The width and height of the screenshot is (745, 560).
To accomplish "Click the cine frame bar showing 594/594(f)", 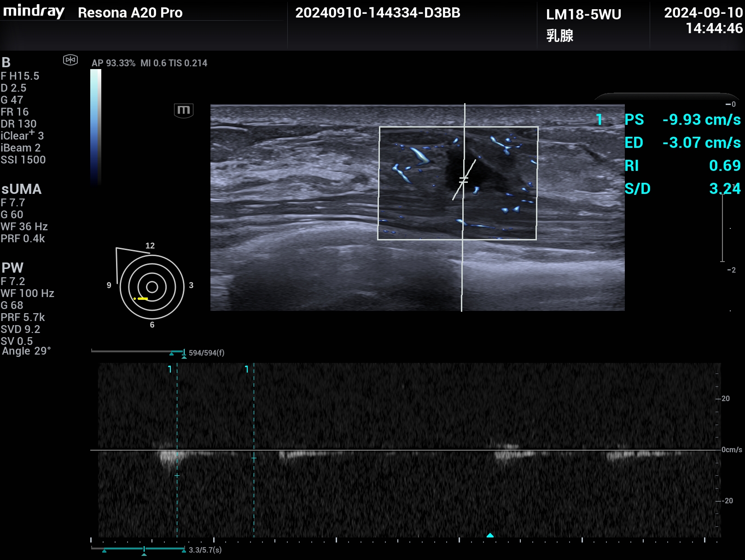I will (x=138, y=352).
